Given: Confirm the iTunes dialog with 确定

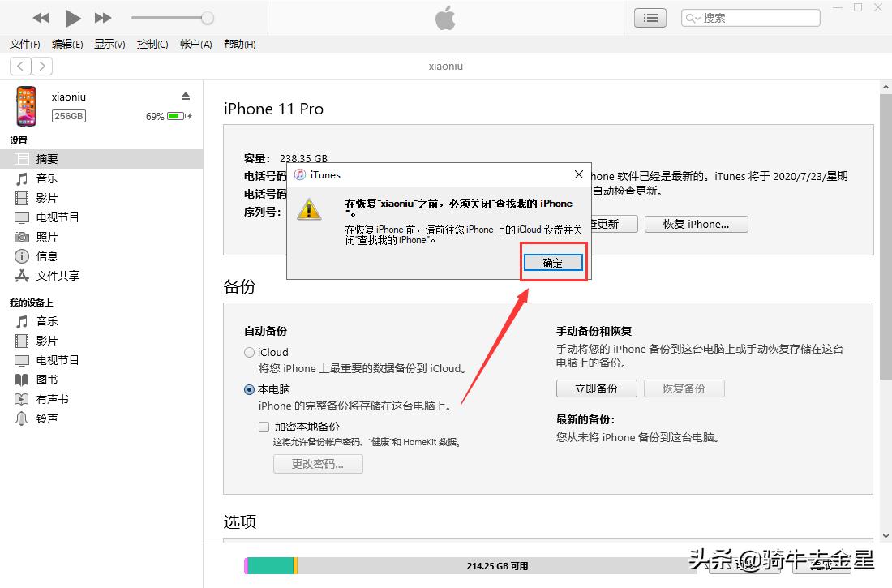Looking at the screenshot, I should point(553,262).
